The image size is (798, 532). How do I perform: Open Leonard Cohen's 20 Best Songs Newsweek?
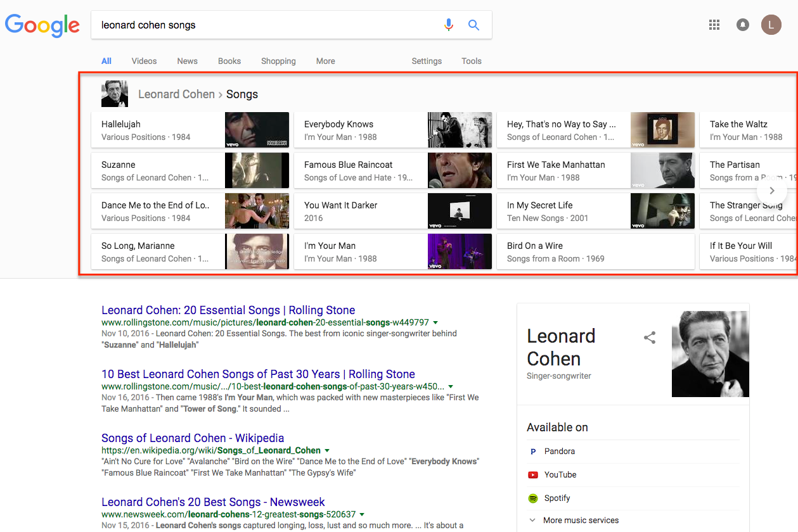[x=213, y=502]
